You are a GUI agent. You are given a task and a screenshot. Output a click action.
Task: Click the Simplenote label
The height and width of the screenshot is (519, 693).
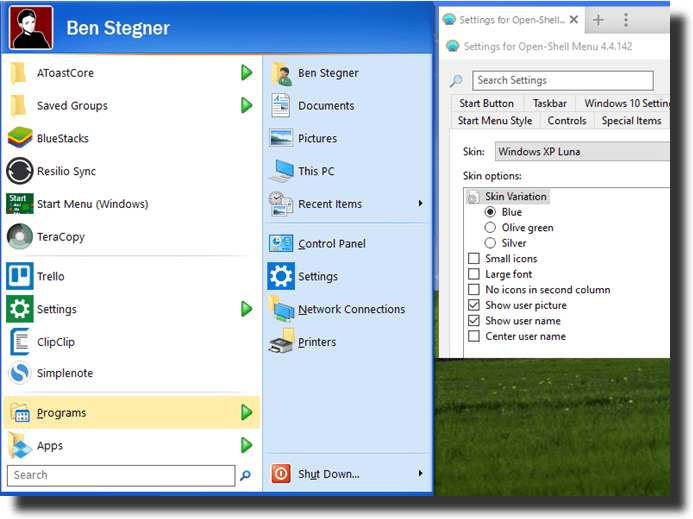click(x=65, y=373)
